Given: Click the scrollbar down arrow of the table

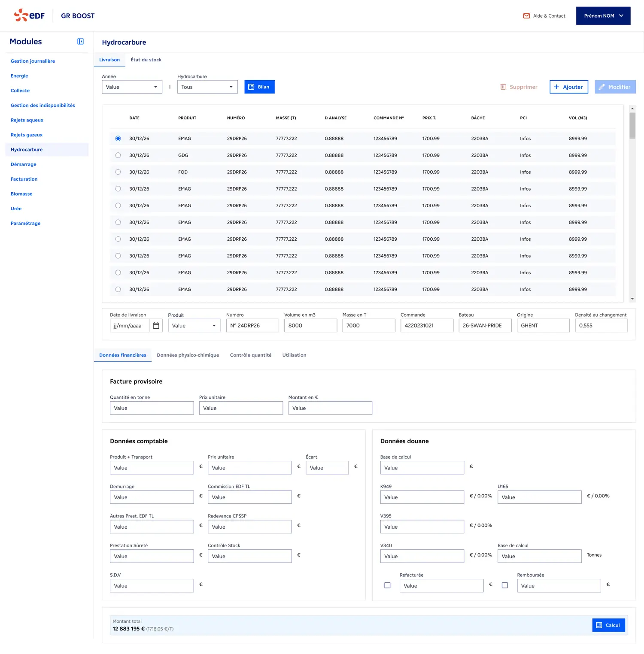Looking at the screenshot, I should tap(632, 299).
